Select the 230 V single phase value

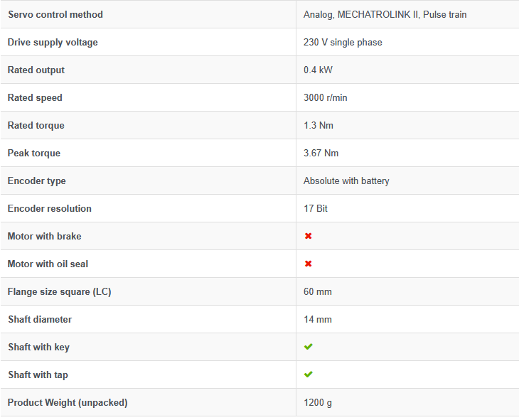tap(343, 42)
